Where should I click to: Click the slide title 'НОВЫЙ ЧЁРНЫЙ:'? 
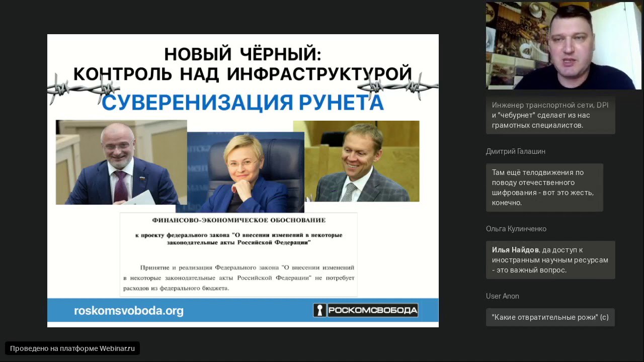point(243,54)
